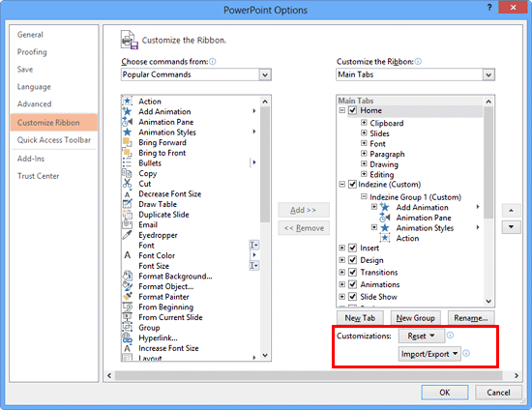Click the dialog Help question mark
The image size is (532, 410).
pos(489,8)
